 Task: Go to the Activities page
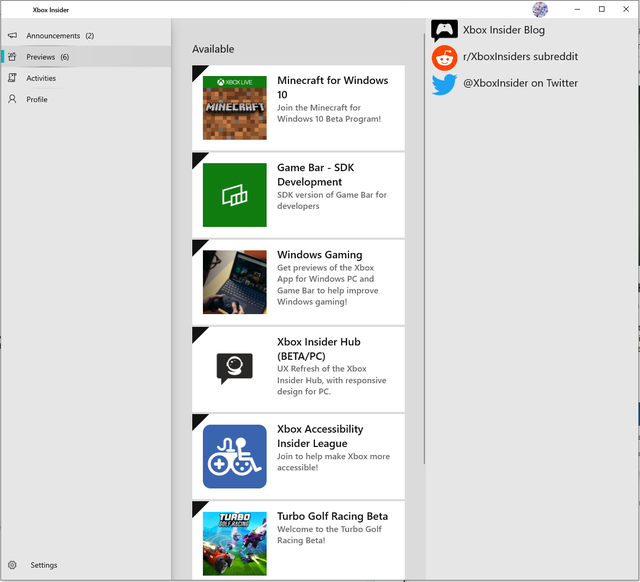[x=86, y=78]
